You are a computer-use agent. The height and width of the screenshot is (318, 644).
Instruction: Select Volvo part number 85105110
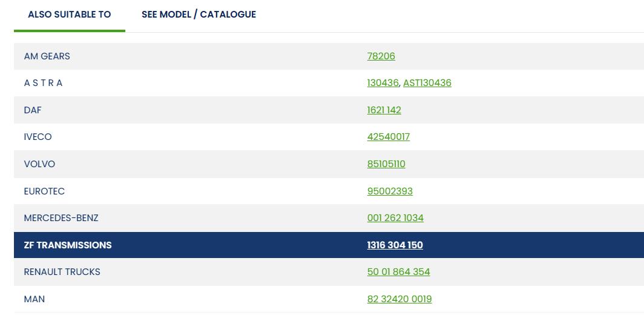pyautogui.click(x=386, y=164)
